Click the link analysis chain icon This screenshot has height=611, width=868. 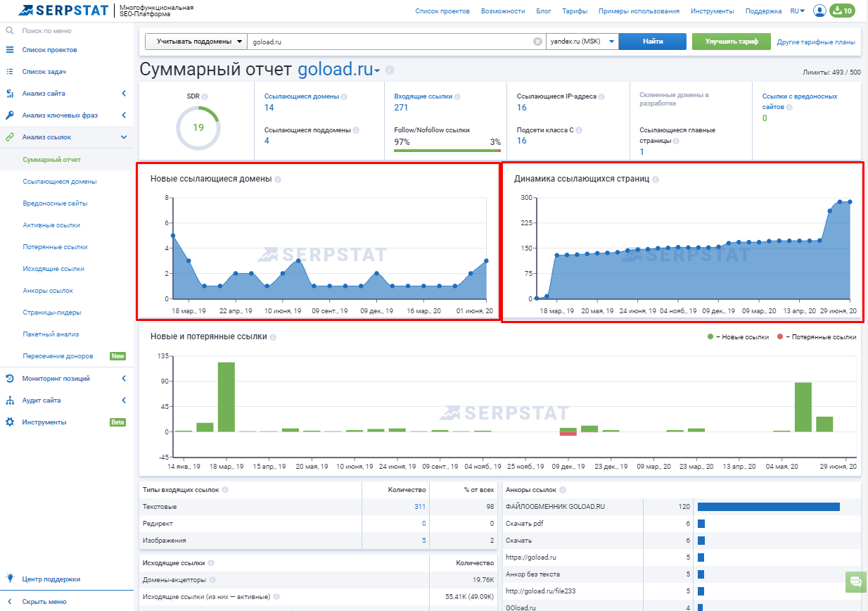point(10,137)
